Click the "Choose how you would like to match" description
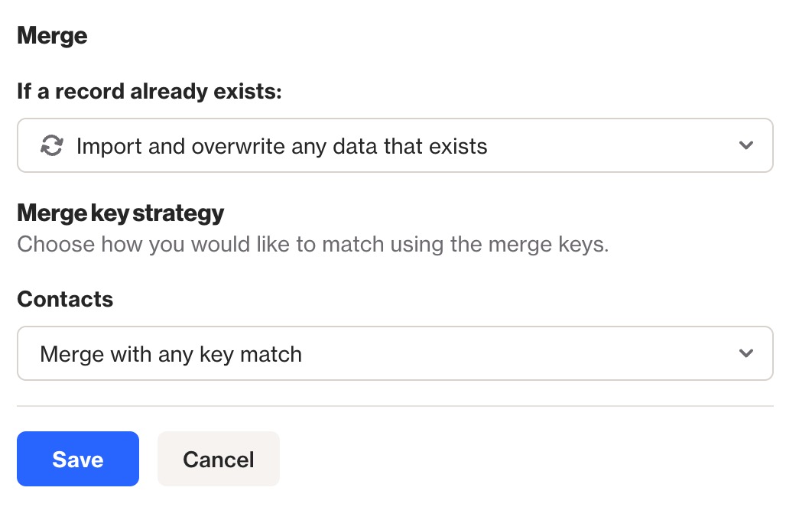Viewport: 812px width, 520px height. point(313,245)
